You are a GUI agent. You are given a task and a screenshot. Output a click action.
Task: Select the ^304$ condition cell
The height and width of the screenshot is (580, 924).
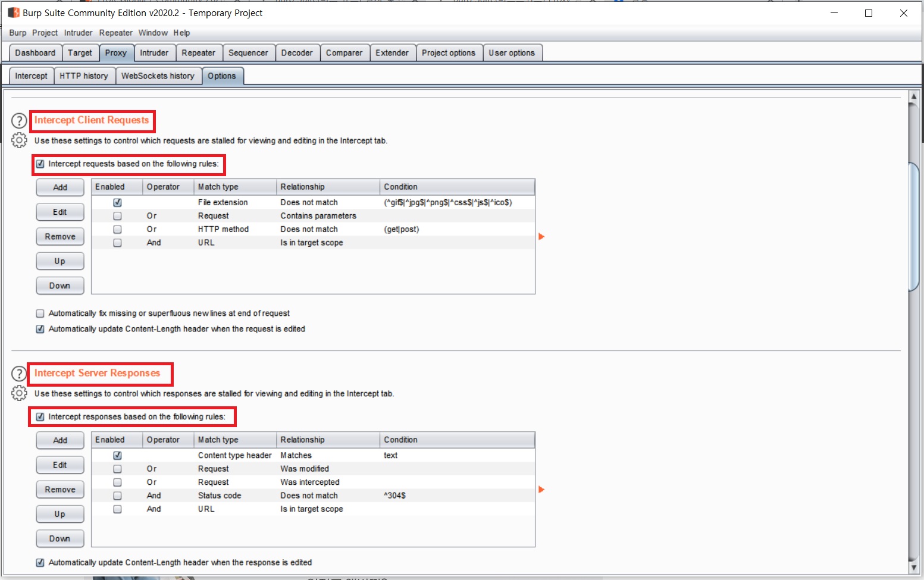click(x=457, y=496)
